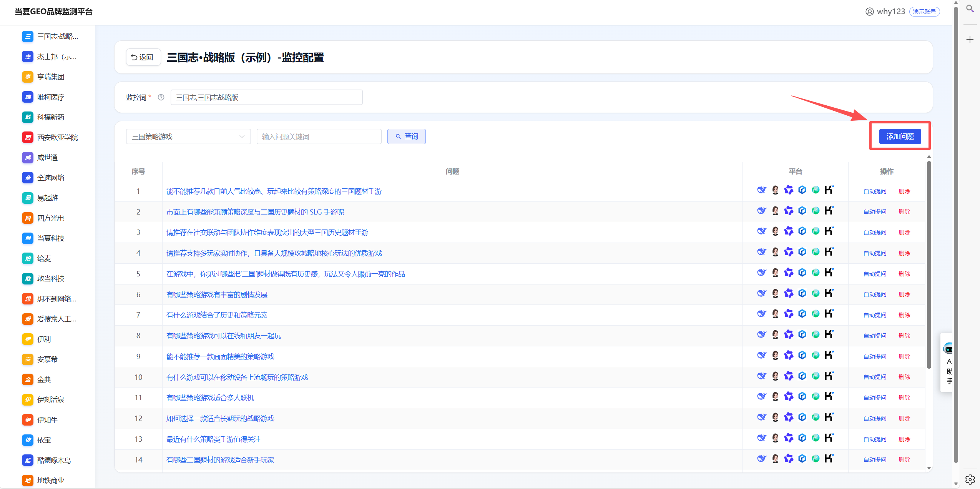Click the plus icon in right sidebar
This screenshot has height=489, width=980.
coord(970,40)
